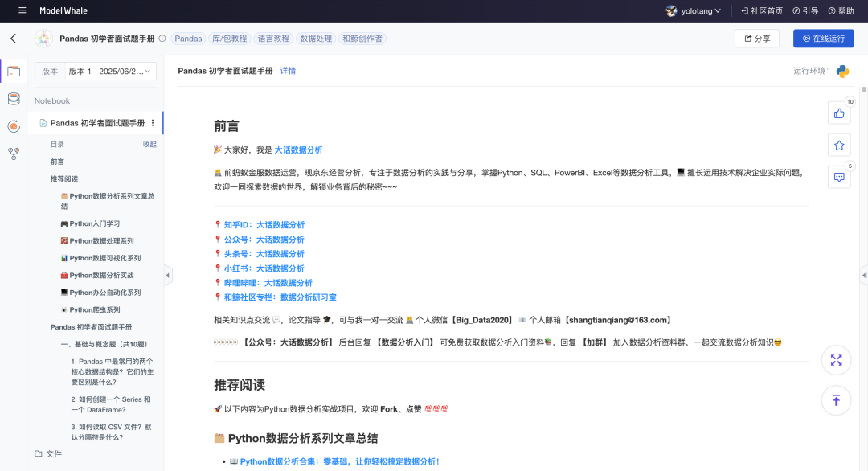The image size is (868, 471).
Task: Open comments via the chat icon
Action: pos(839,177)
